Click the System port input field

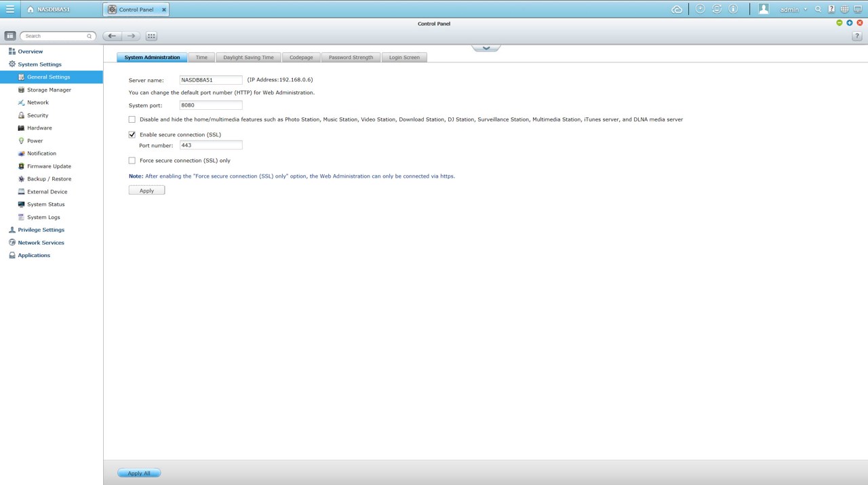click(x=211, y=105)
